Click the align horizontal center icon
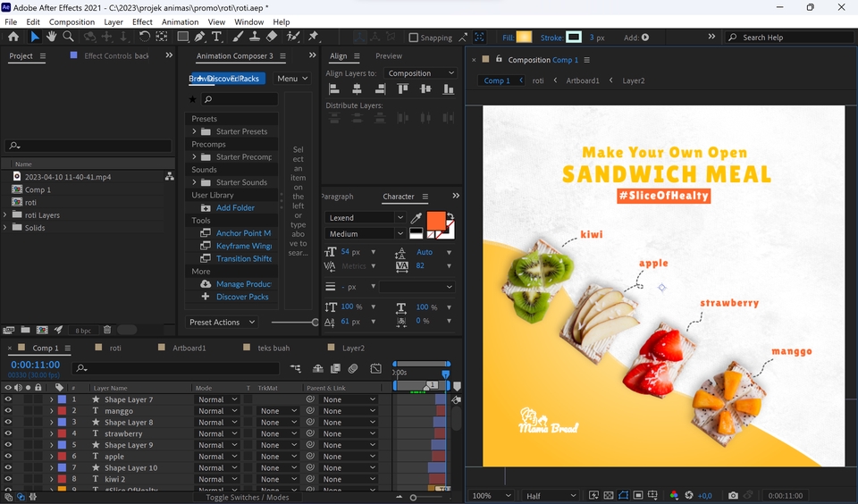 (x=357, y=88)
